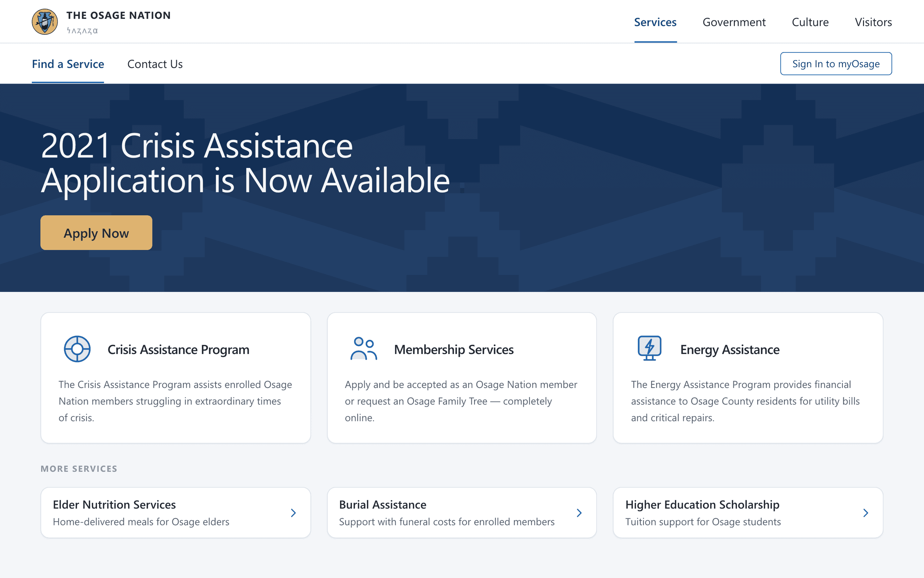This screenshot has width=924, height=578.
Task: Select the Burial Assistance title
Action: [x=383, y=505]
